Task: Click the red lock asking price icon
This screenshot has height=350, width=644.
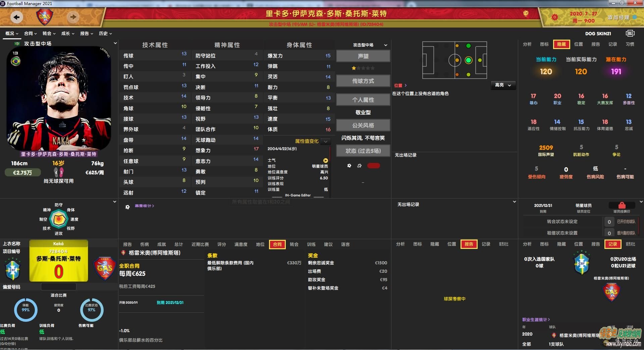Action: coord(622,205)
